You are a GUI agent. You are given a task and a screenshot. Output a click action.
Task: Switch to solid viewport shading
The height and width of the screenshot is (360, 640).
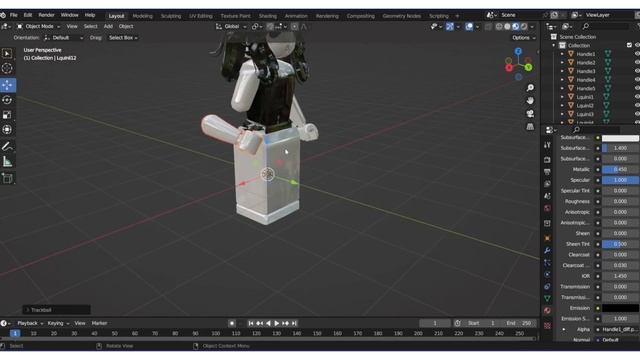pyautogui.click(x=507, y=27)
